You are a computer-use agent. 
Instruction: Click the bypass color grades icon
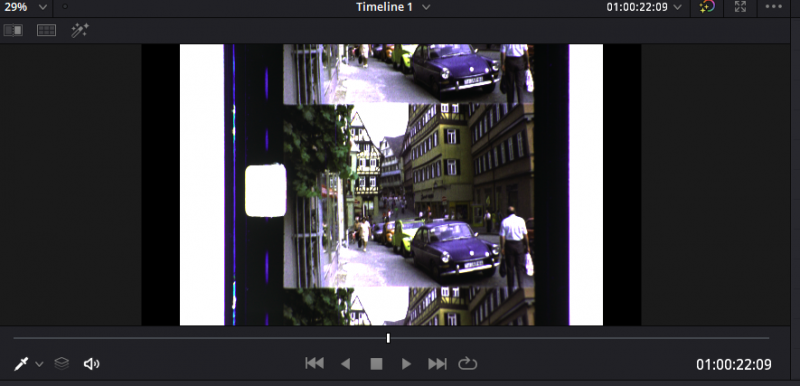point(707,7)
